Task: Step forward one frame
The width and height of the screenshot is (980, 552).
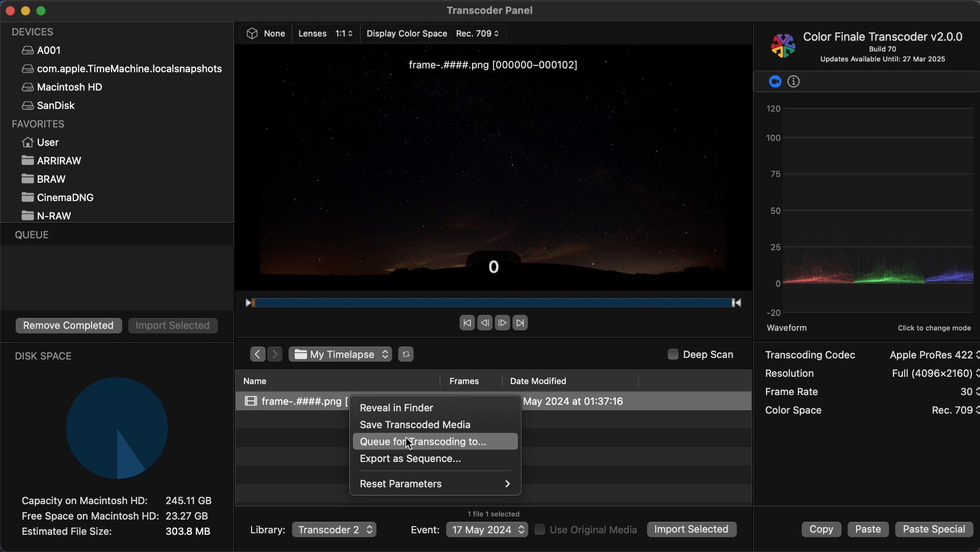Action: 502,323
